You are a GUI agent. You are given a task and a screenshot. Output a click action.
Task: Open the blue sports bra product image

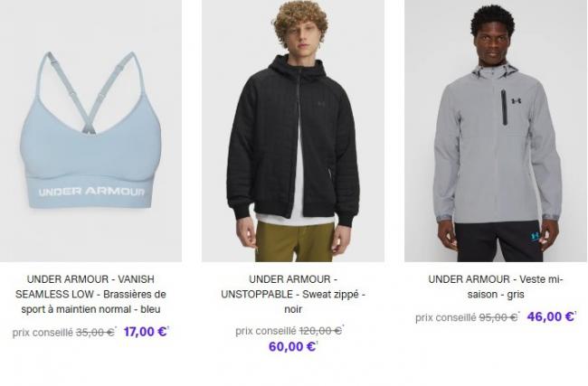pos(90,131)
